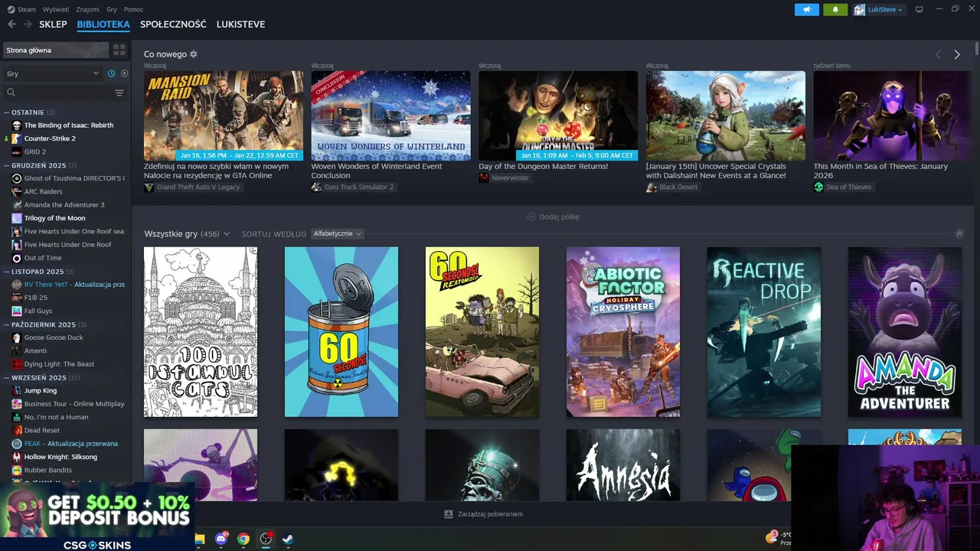Click the Euro Truck Simulator 2 icon
This screenshot has height=551, width=980.
pyautogui.click(x=316, y=187)
